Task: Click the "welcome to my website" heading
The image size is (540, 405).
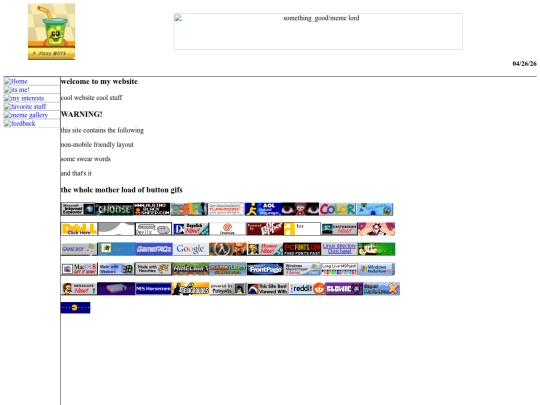Action: [x=99, y=82]
